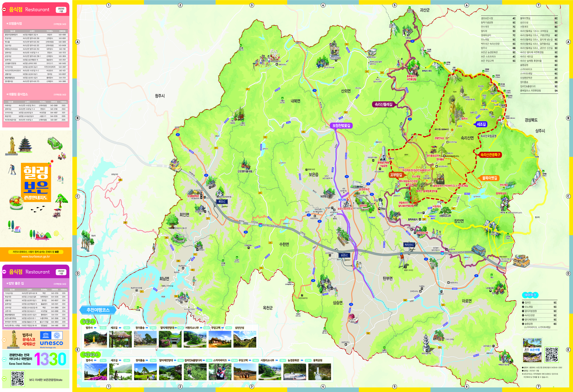Click the 보청천벚꽃길 purple label
This screenshot has height=392, width=573.
click(x=341, y=125)
